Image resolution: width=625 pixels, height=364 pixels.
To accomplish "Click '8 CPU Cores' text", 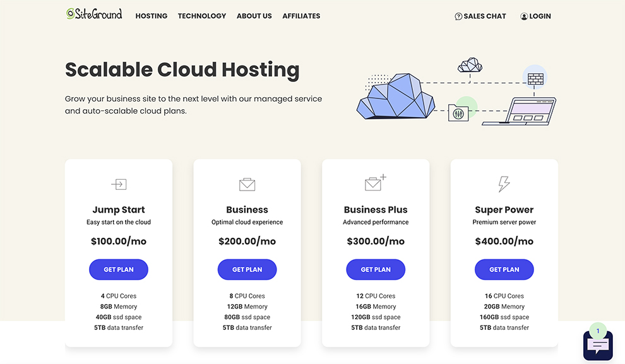I will [247, 296].
